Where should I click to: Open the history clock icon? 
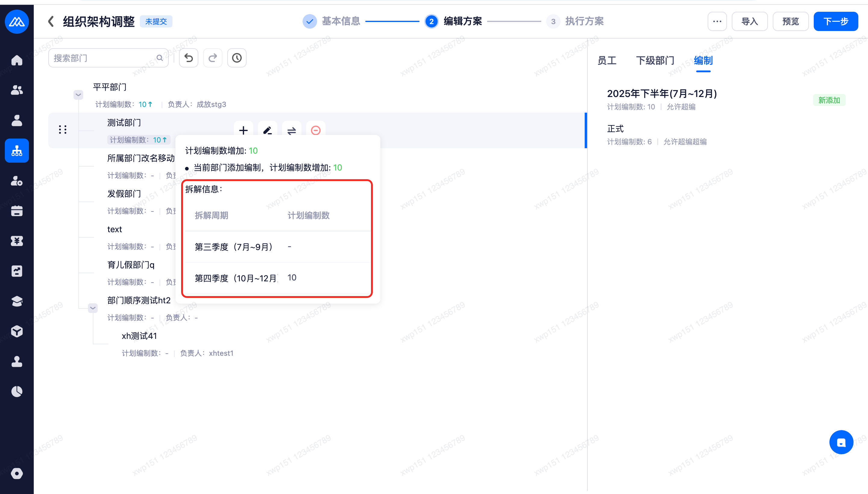[x=237, y=58]
